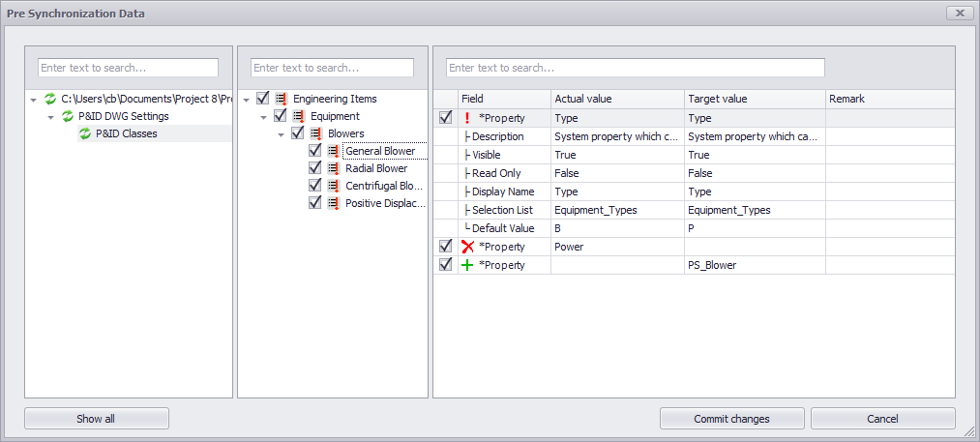Screen dimensions: 980x442
Task: Focus the middle panel search field
Action: click(x=332, y=68)
